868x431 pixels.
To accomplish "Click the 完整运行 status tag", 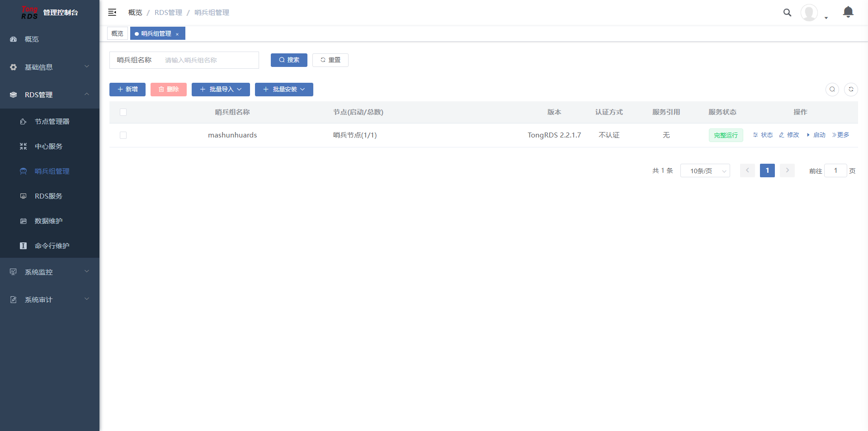I will coord(726,135).
